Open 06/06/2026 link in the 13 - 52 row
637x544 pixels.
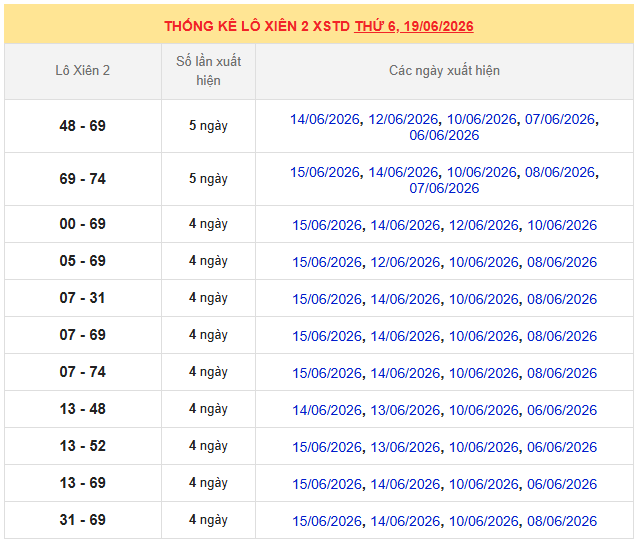coord(562,447)
